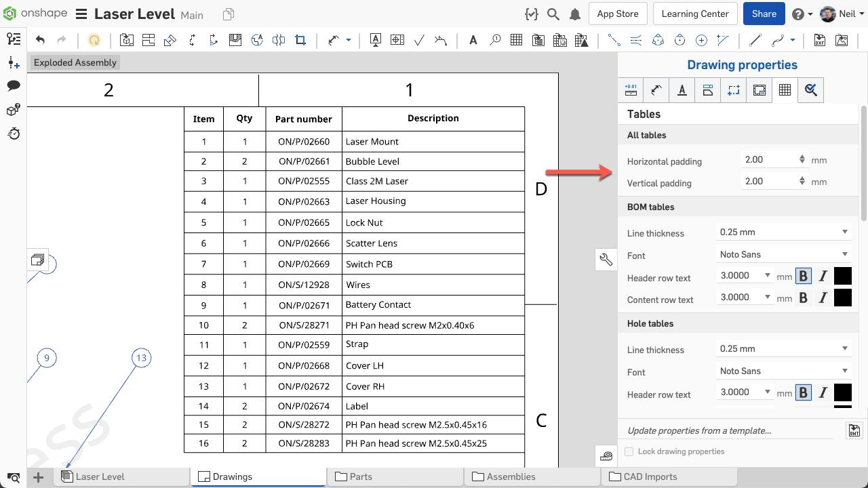Select the Note text tool
This screenshot has height=488, width=868.
coord(473,41)
